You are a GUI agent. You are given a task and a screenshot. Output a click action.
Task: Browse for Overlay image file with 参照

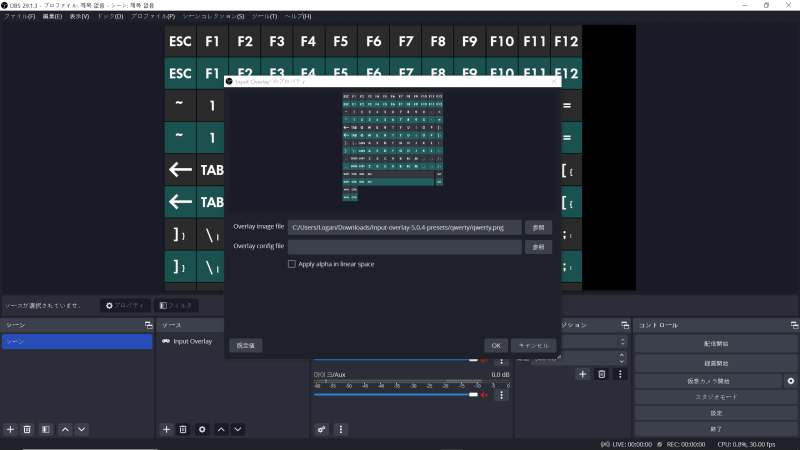[539, 228]
